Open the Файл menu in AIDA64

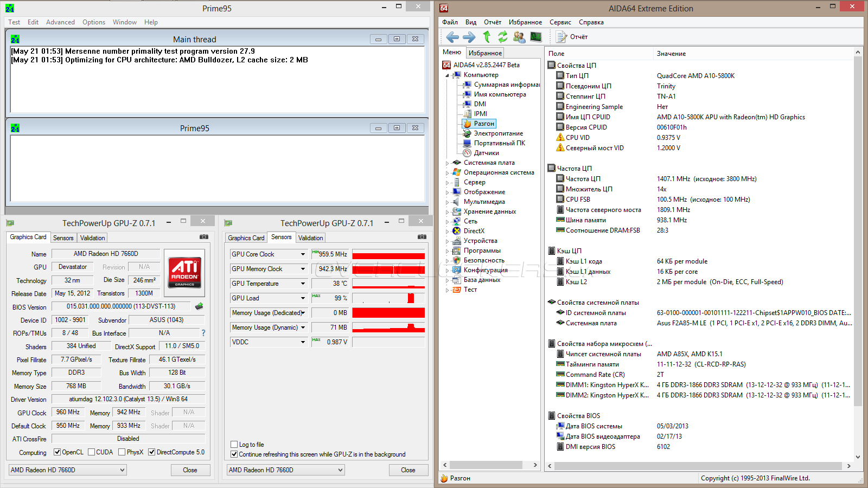tap(450, 22)
